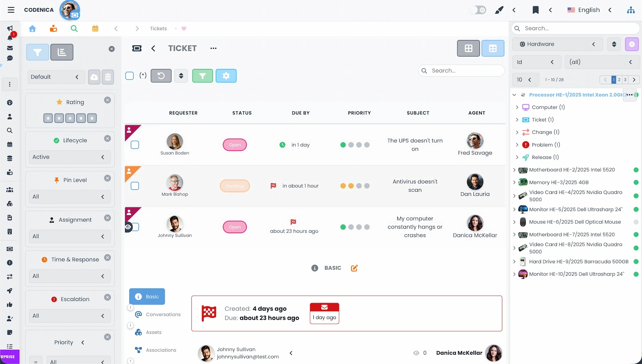Click the refresh icon in ticket toolbar
This screenshot has width=642, height=364.
tap(161, 76)
